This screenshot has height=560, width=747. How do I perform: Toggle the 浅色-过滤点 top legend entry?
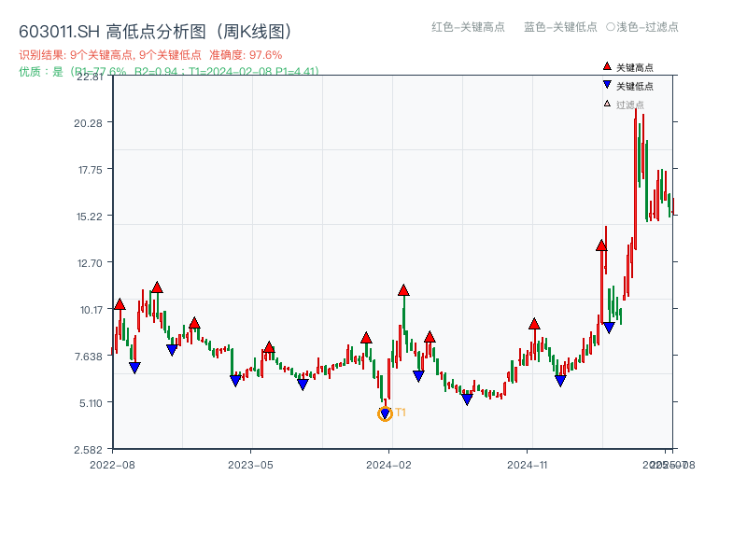click(x=642, y=27)
